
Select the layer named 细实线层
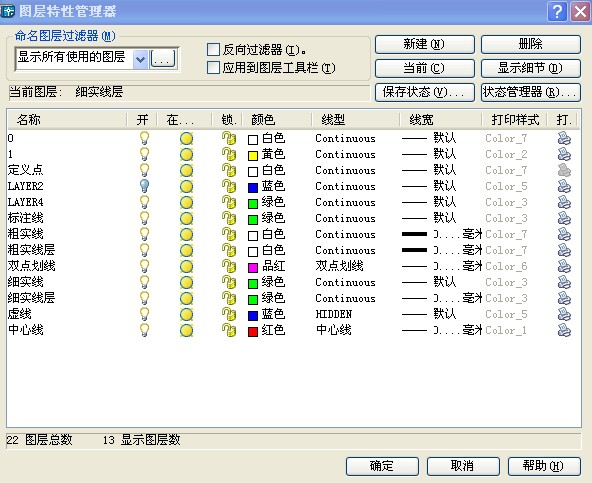pyautogui.click(x=32, y=298)
